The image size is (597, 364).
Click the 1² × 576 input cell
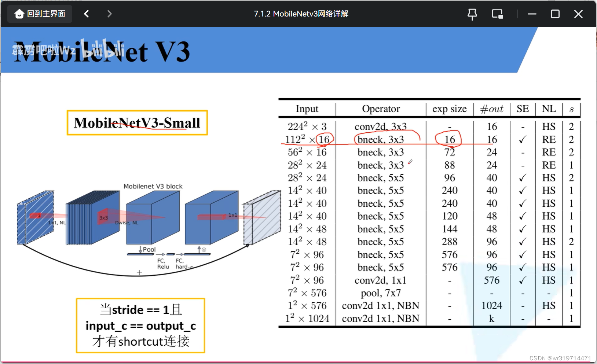pos(307,306)
